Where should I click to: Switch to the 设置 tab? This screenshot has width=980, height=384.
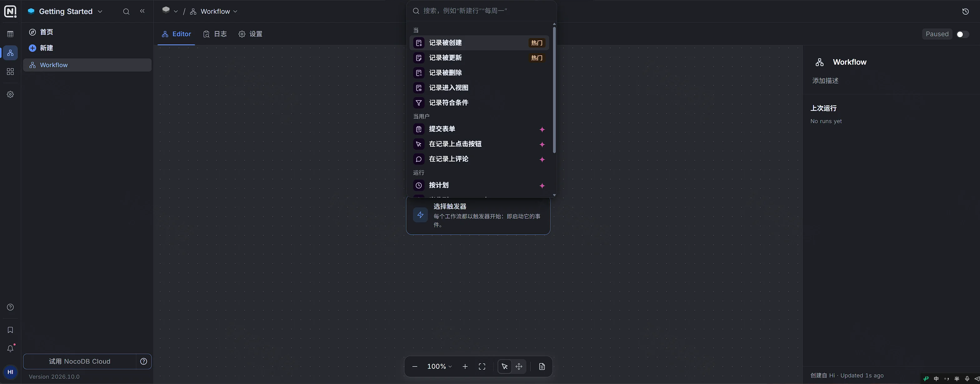tap(250, 34)
